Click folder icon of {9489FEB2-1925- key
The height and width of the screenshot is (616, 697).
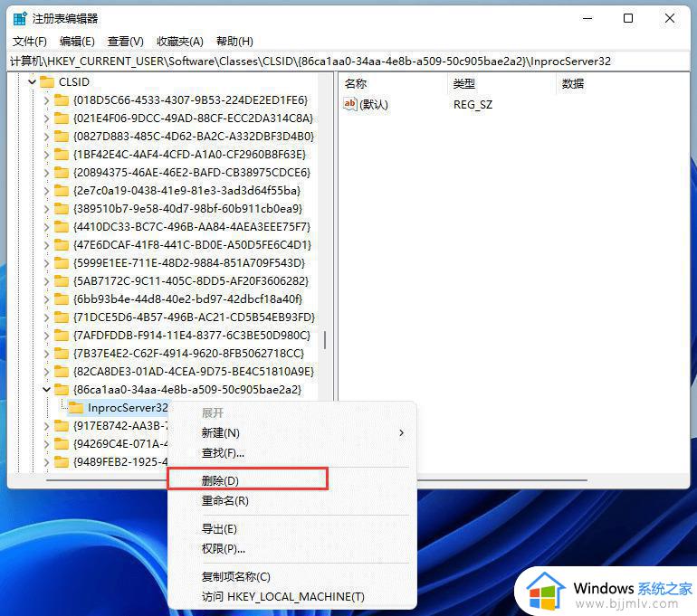pos(62,462)
